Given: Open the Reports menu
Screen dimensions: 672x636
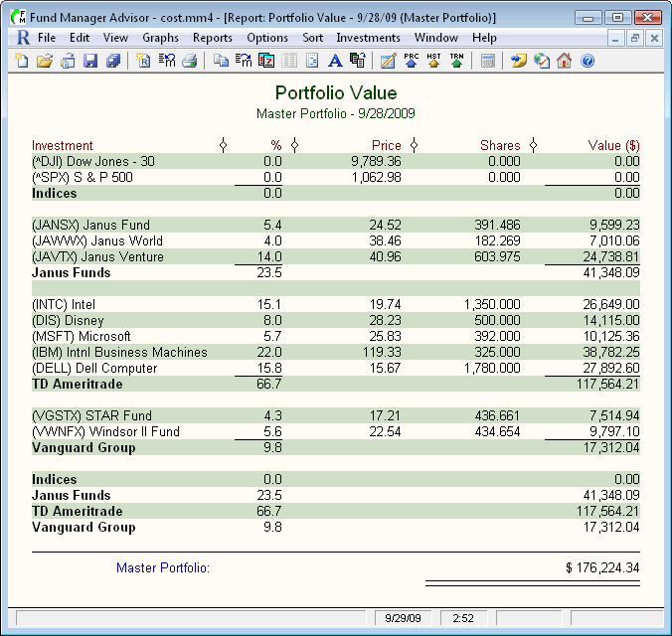Looking at the screenshot, I should coord(213,38).
